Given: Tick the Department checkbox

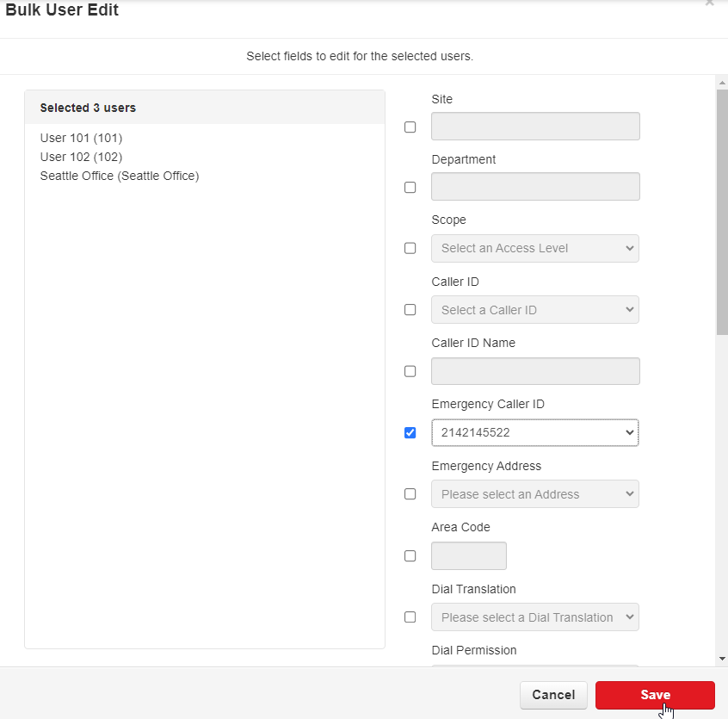Looking at the screenshot, I should click(410, 187).
